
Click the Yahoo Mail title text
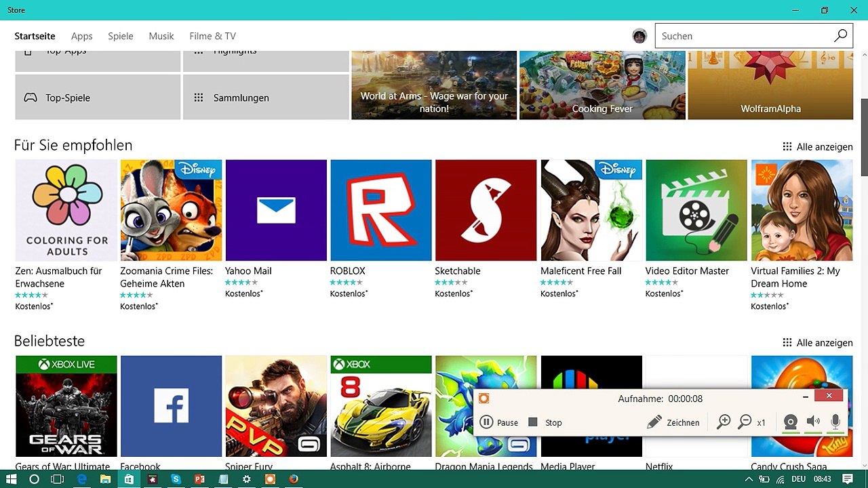(248, 270)
